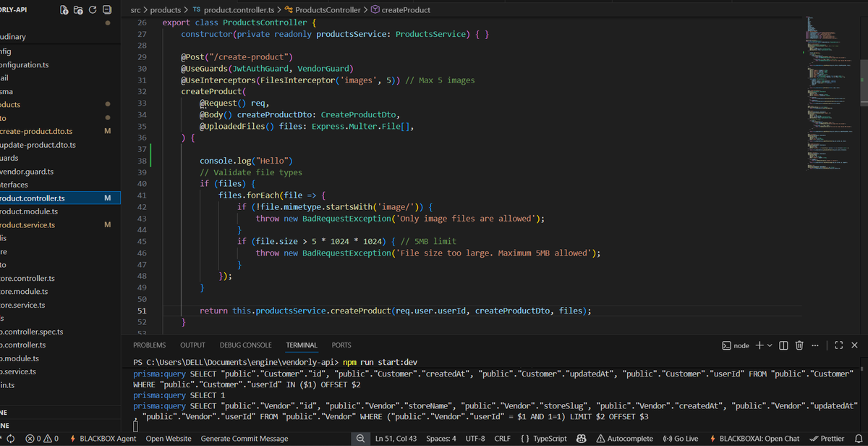Image resolution: width=868 pixels, height=446 pixels.
Task: Click the New File icon in explorer header
Action: pyautogui.click(x=64, y=9)
